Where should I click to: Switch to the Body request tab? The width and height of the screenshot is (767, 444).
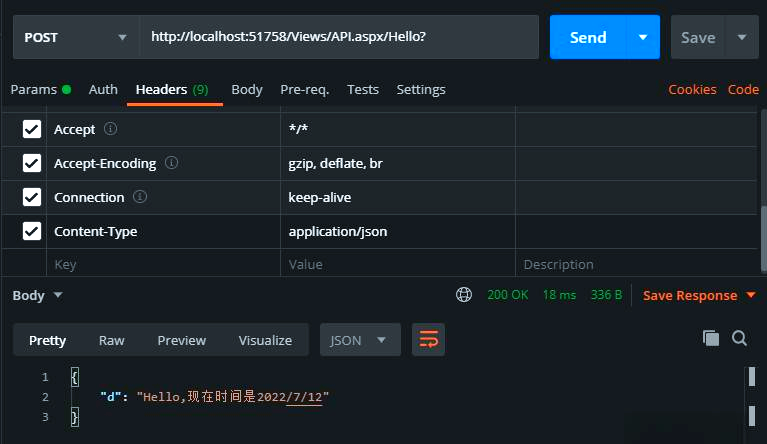click(247, 89)
